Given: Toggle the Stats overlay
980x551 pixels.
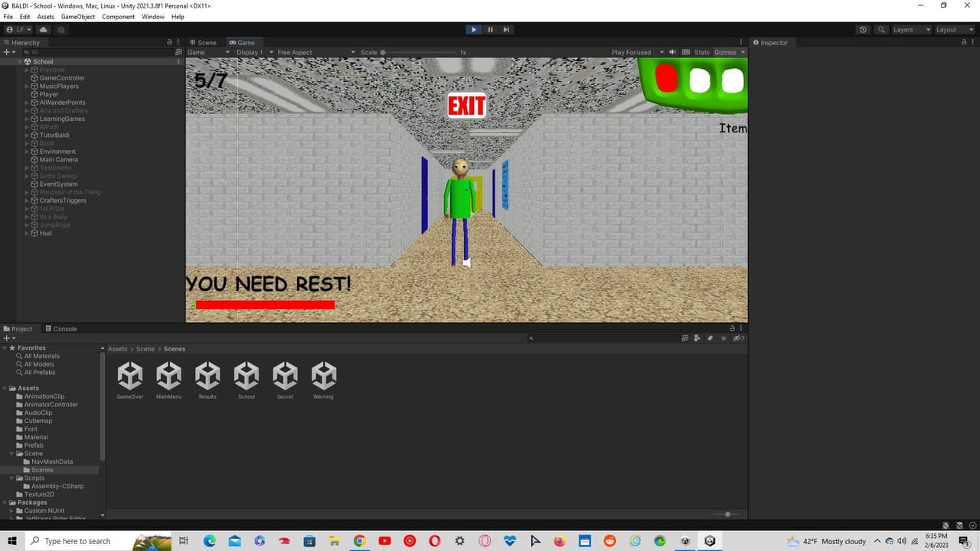Looking at the screenshot, I should click(x=702, y=53).
